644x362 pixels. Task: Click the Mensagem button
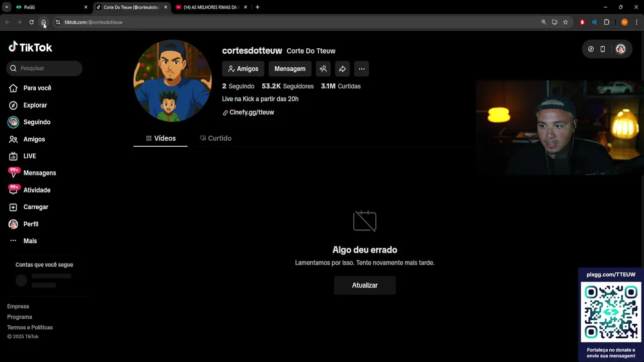coord(290,69)
